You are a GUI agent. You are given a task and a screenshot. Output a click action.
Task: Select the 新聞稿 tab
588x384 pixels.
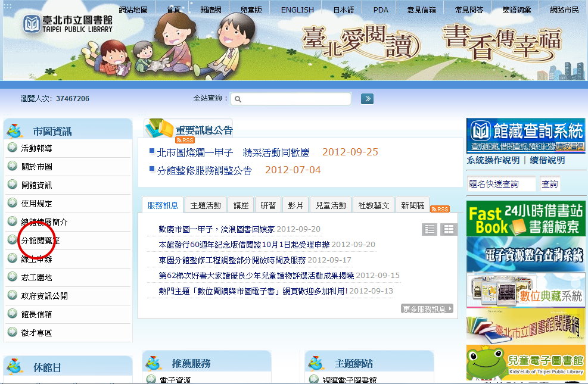[x=412, y=205]
